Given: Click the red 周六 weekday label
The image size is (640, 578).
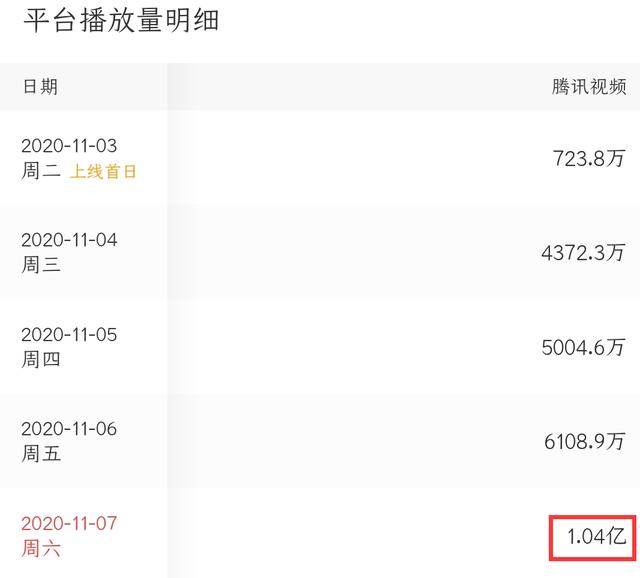Looking at the screenshot, I should (41, 548).
